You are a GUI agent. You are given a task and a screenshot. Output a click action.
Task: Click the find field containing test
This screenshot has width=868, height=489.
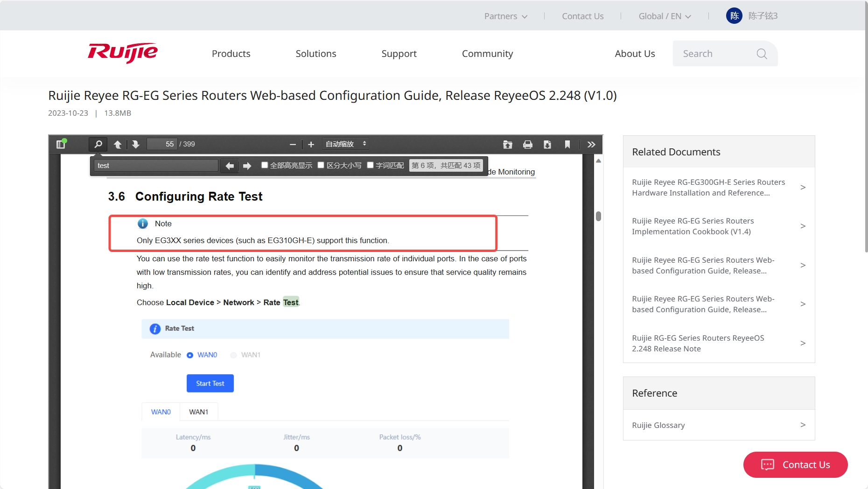point(156,166)
